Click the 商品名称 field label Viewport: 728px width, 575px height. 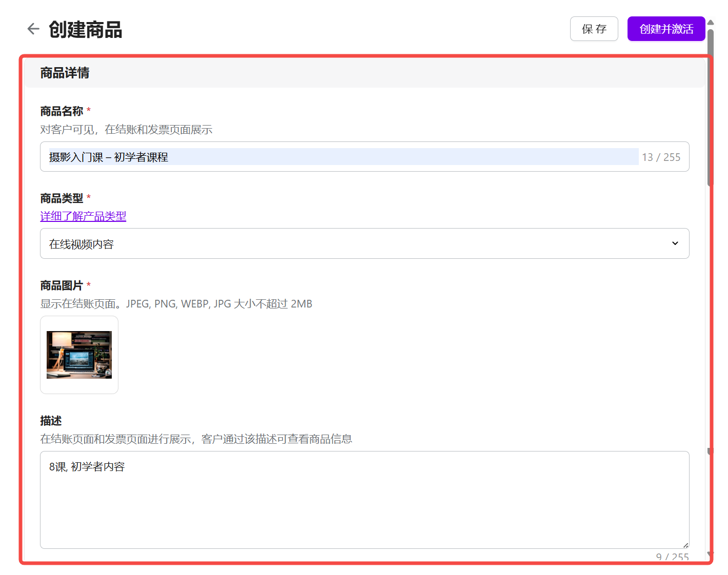[x=62, y=111]
